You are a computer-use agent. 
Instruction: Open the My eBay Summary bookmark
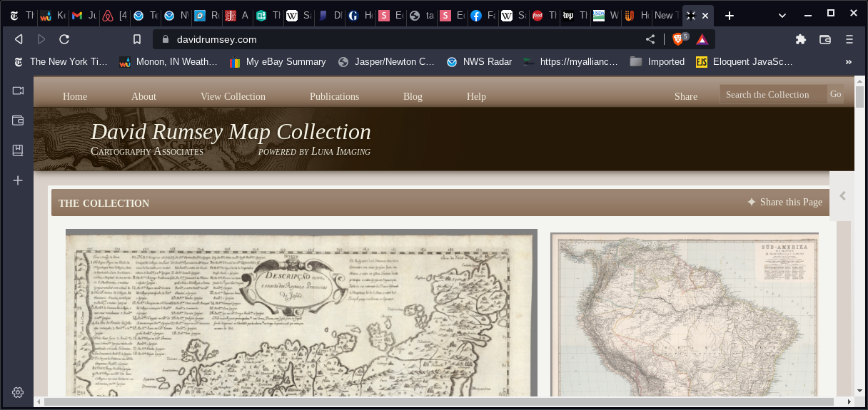277,62
